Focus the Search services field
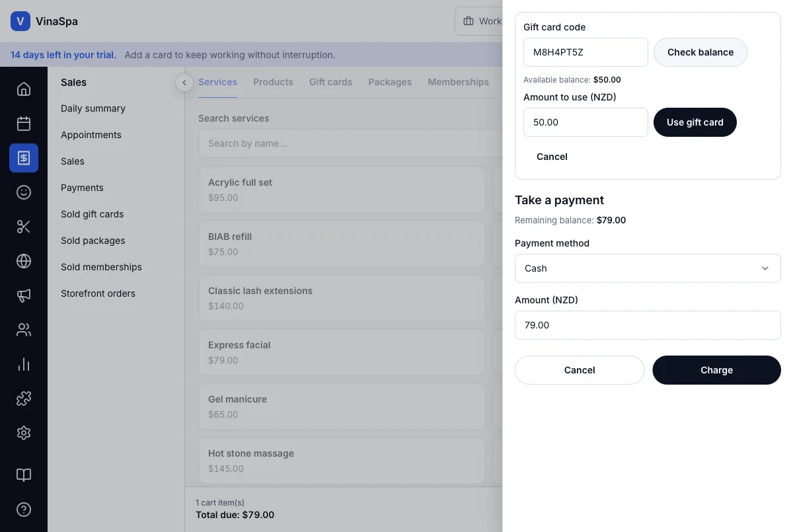 point(350,143)
